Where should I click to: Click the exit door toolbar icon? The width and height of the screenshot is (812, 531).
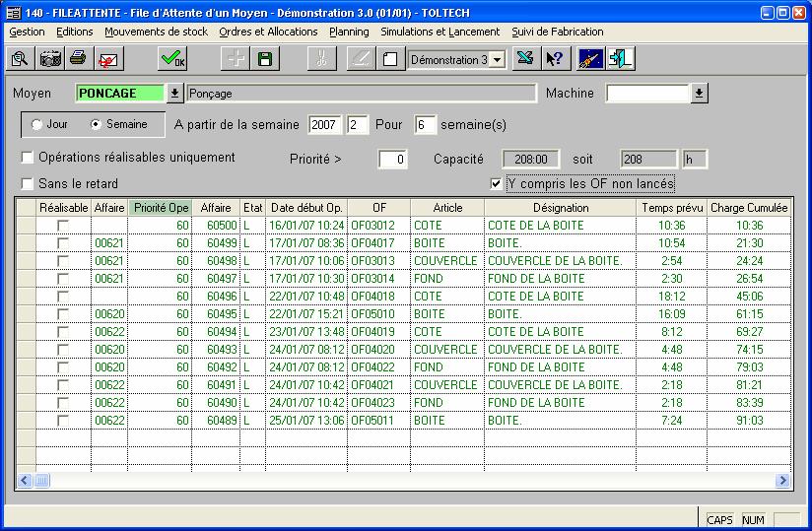620,58
